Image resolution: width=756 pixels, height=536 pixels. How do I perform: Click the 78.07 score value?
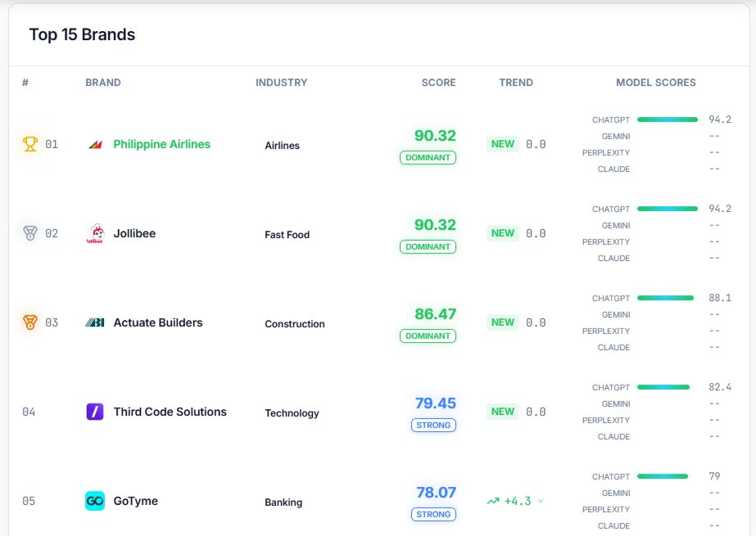click(x=436, y=492)
